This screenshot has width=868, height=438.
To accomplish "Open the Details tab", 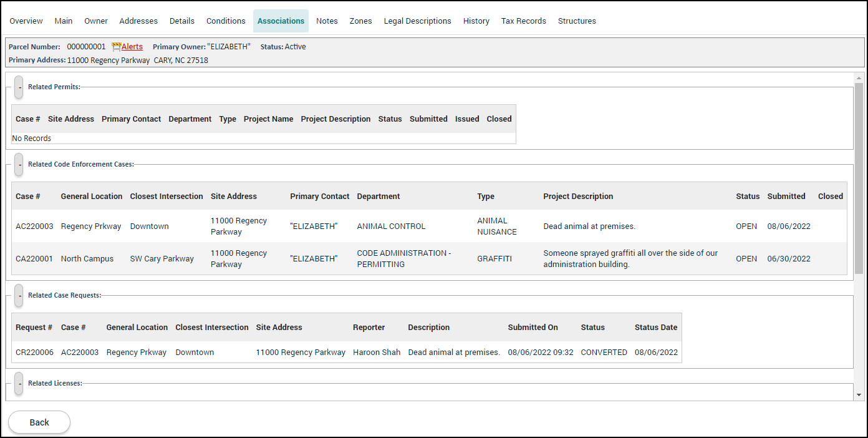I will click(182, 21).
